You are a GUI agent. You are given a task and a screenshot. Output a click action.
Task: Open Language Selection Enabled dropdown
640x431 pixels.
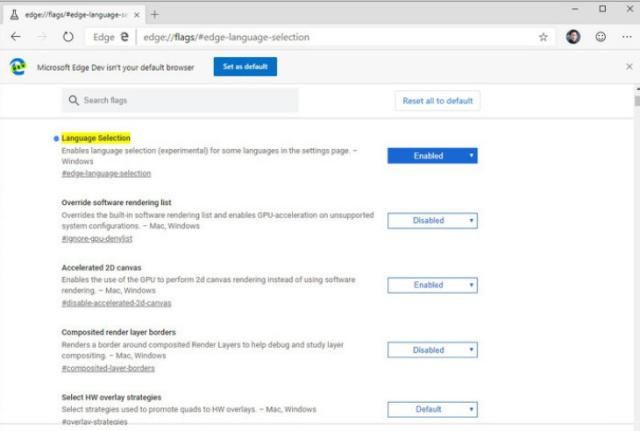click(432, 155)
